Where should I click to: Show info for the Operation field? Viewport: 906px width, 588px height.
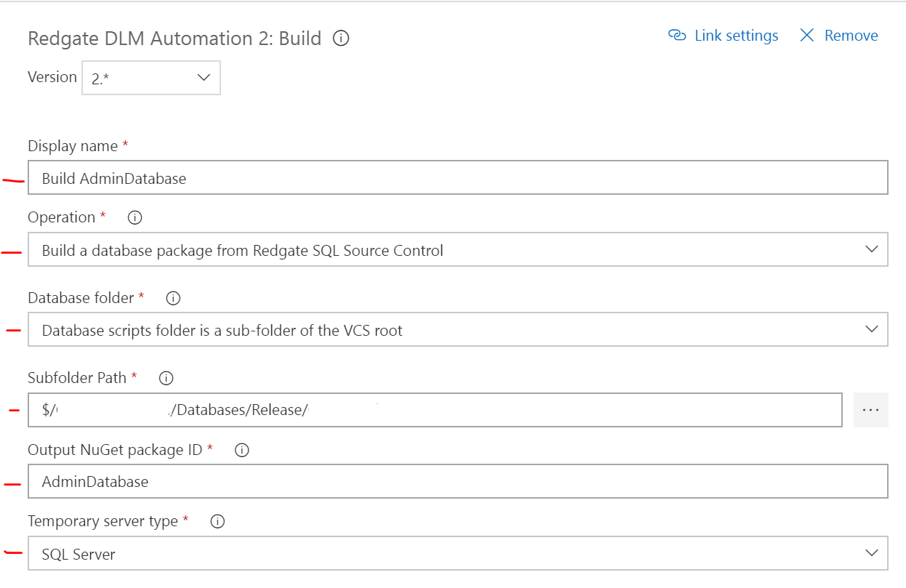[x=135, y=217]
